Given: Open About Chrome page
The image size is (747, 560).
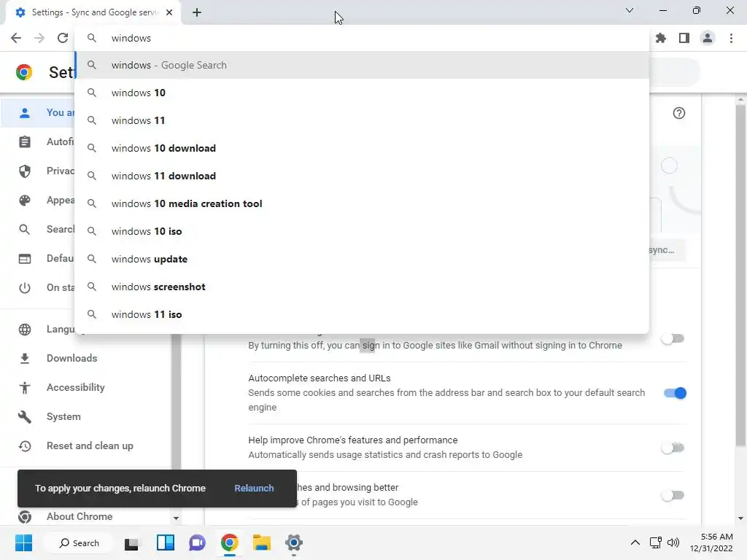Looking at the screenshot, I should (x=80, y=517).
